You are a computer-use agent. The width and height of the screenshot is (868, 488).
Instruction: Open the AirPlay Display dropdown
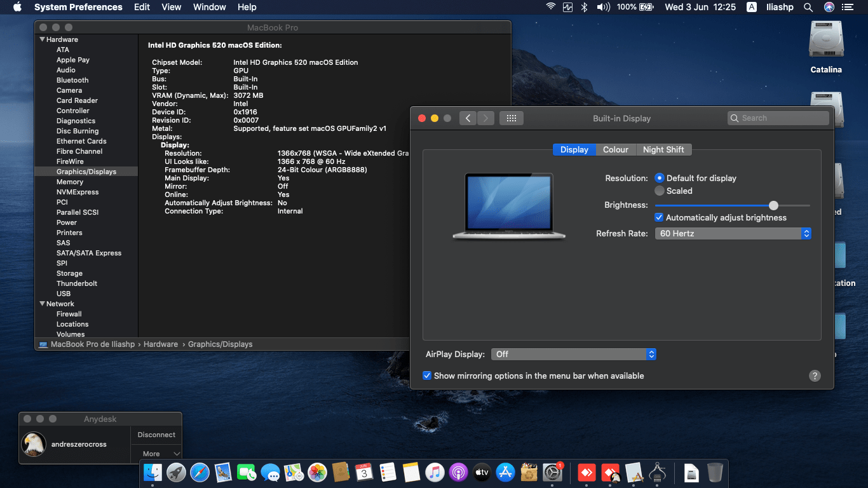(x=573, y=354)
